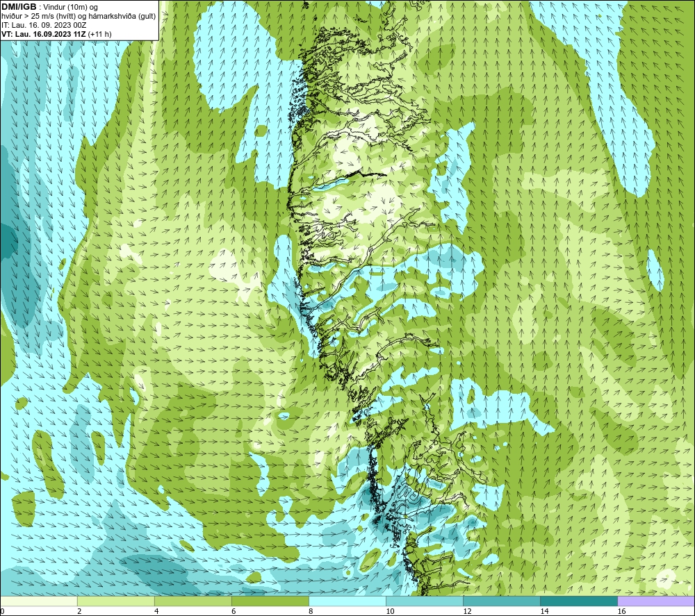695x616 pixels.
Task: Click the legend scale label "0"
Action: [x=2, y=612]
